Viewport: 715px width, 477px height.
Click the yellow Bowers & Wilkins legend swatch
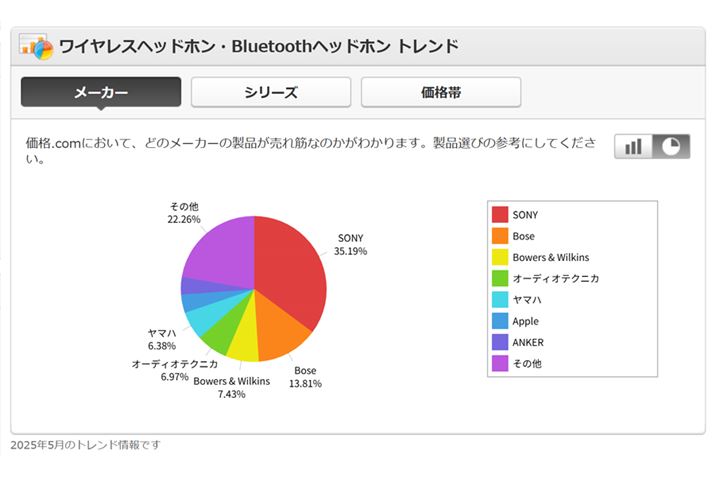pyautogui.click(x=500, y=257)
